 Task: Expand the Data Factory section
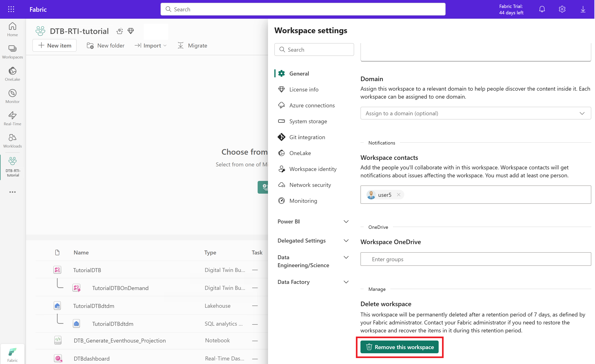313,282
